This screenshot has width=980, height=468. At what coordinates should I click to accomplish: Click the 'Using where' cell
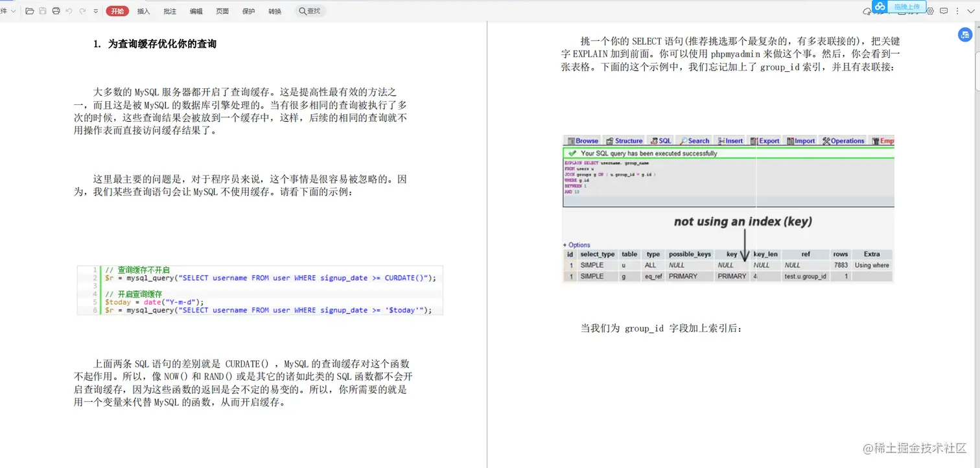click(872, 265)
